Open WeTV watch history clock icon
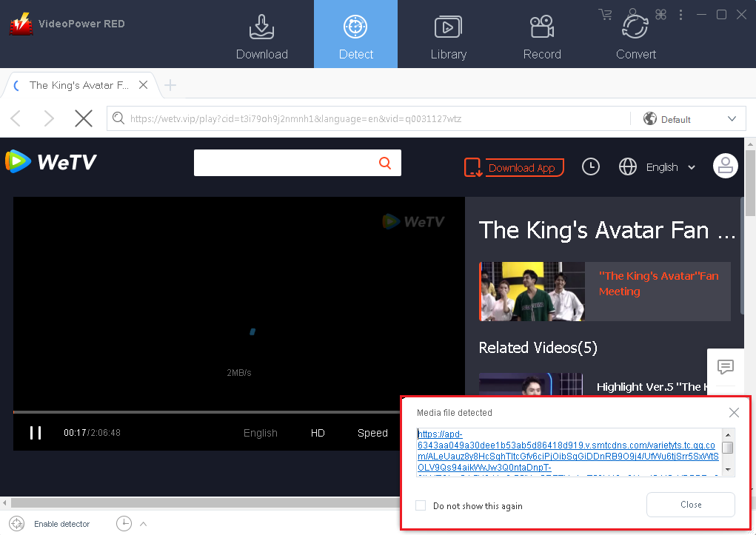This screenshot has height=535, width=756. pyautogui.click(x=591, y=166)
